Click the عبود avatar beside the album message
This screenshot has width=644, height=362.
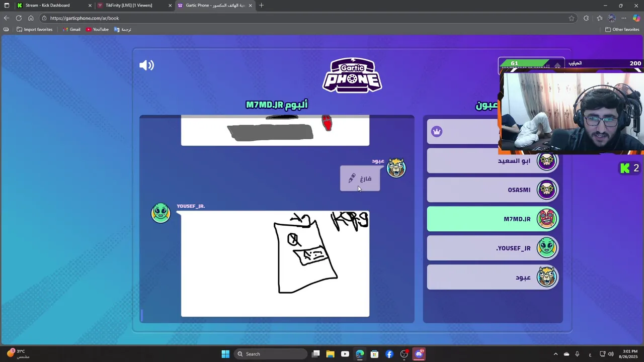396,168
